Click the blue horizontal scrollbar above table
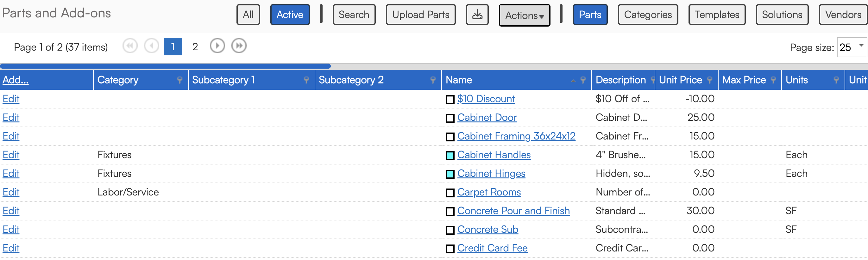Viewport: 868px width, 260px height. pyautogui.click(x=165, y=66)
